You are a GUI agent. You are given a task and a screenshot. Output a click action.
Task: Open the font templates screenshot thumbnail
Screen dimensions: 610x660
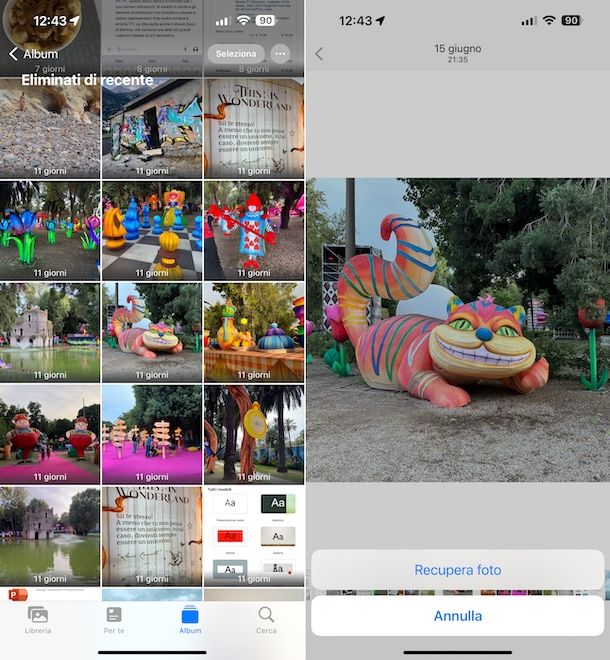254,536
